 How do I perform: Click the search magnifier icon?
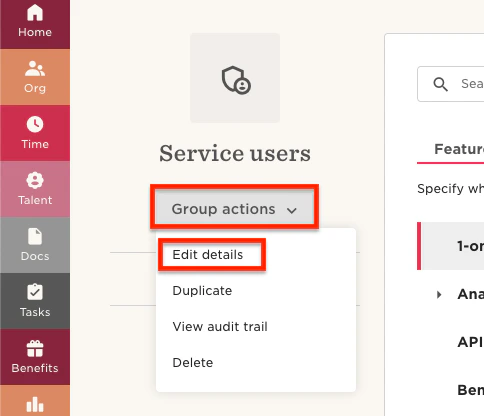coord(440,84)
